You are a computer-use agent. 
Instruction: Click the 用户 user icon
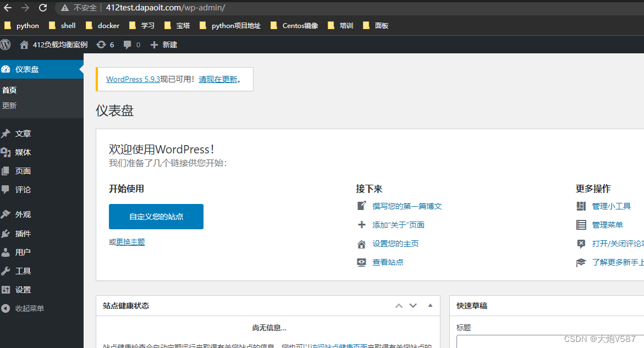(x=6, y=252)
